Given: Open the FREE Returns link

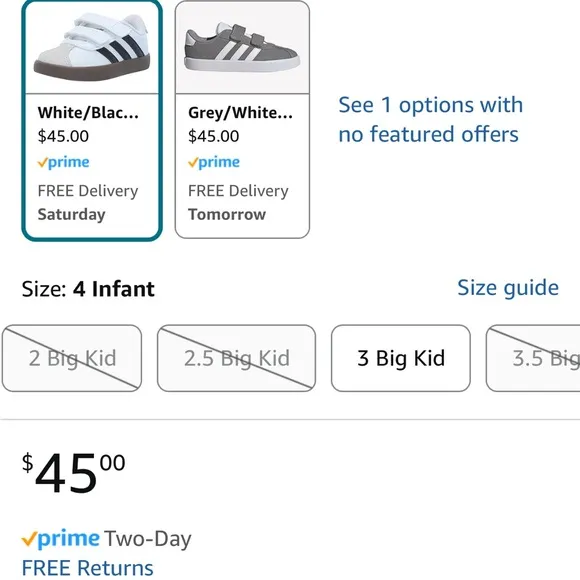Looking at the screenshot, I should tap(88, 568).
